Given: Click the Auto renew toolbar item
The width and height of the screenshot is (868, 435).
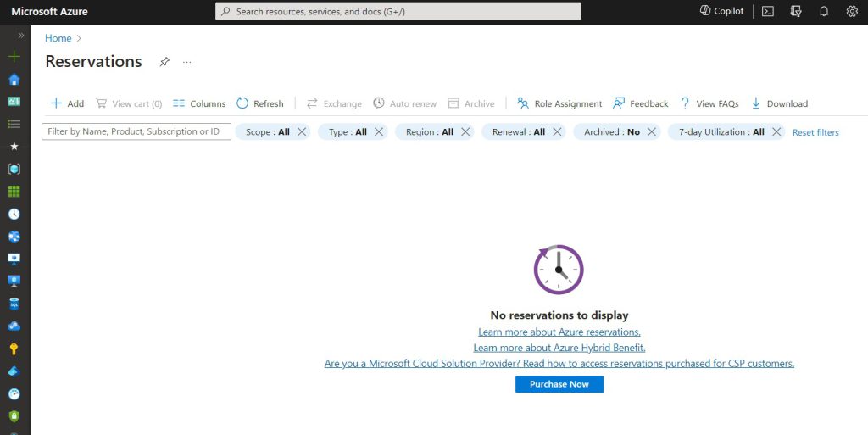Looking at the screenshot, I should tap(404, 103).
